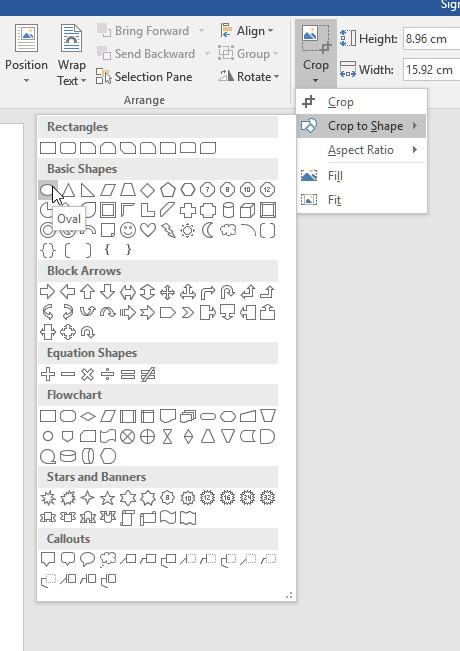Select the Can cylinder shape
This screenshot has width=460, height=651.
(x=228, y=210)
